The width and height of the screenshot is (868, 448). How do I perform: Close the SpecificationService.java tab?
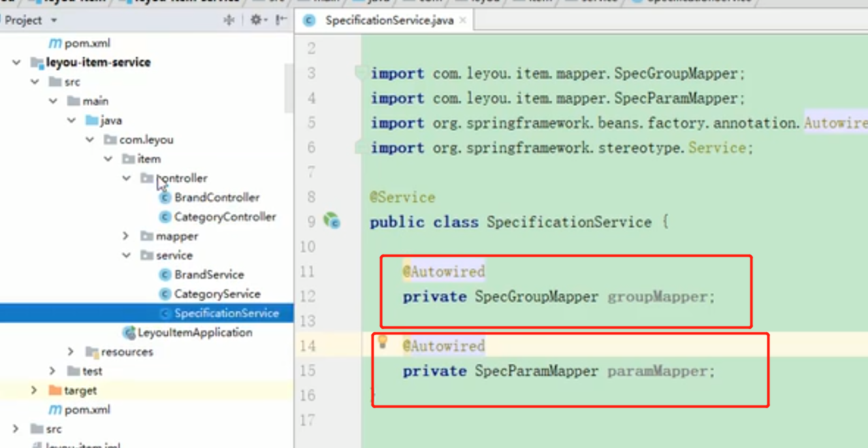coord(462,20)
